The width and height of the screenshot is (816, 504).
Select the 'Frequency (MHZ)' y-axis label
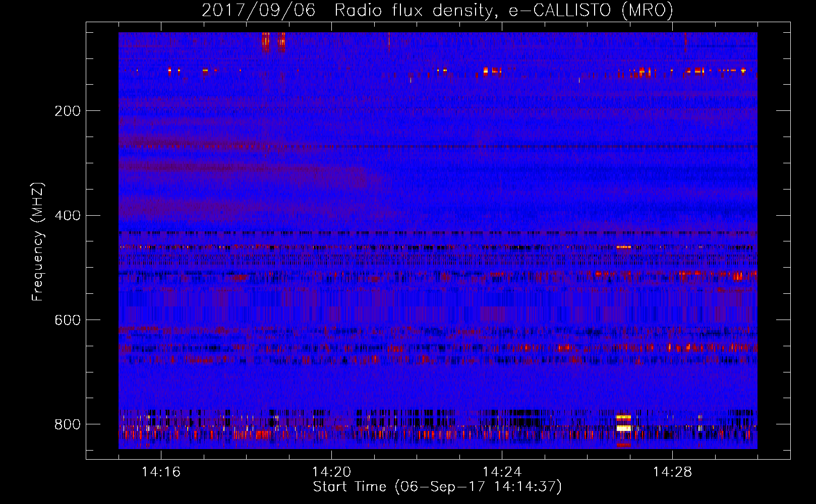pos(38,242)
